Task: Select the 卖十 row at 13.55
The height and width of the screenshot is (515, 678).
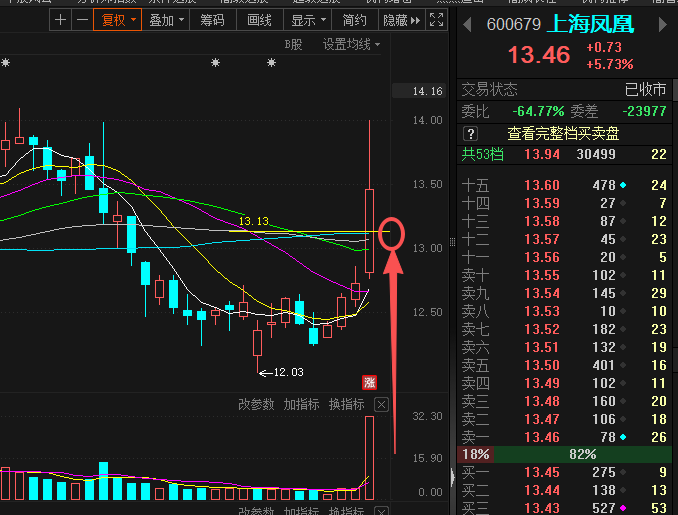Action: pyautogui.click(x=564, y=275)
